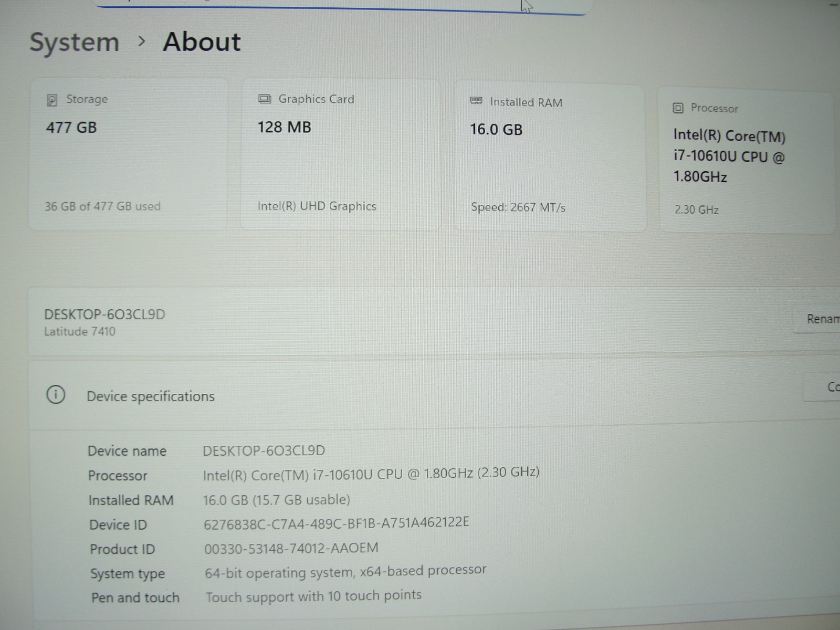Click the Graphics Card icon
Screen dimensions: 840x630
coord(265,99)
